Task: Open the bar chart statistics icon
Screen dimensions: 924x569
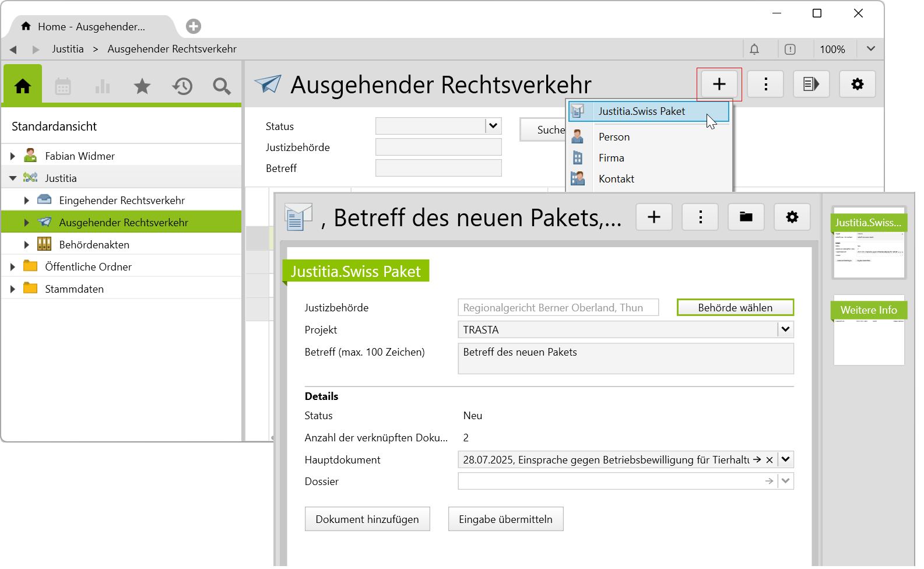Action: pos(103,87)
